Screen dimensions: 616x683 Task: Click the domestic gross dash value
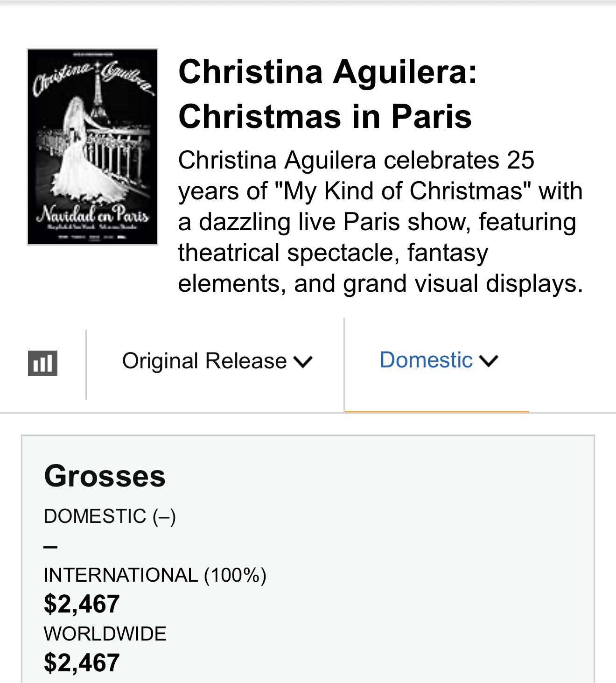(50, 546)
